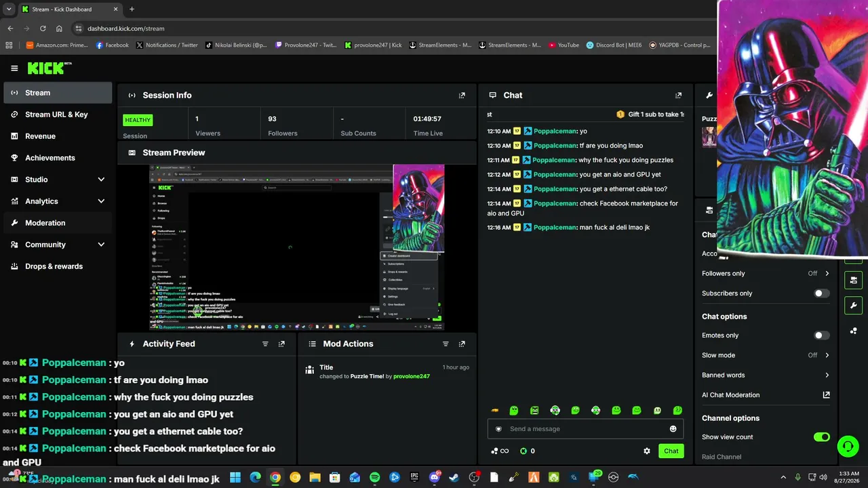Image resolution: width=868 pixels, height=488 pixels.
Task: Pop out the Activity Feed panel
Action: click(x=281, y=344)
